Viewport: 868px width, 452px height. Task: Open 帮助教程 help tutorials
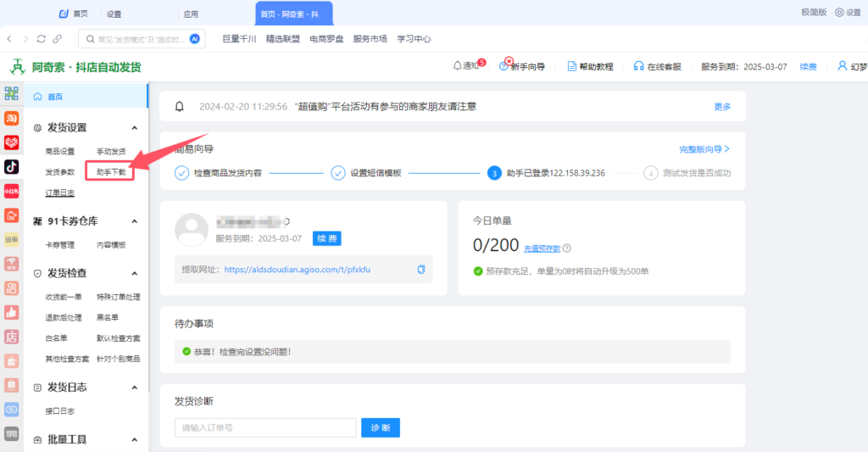tap(590, 66)
